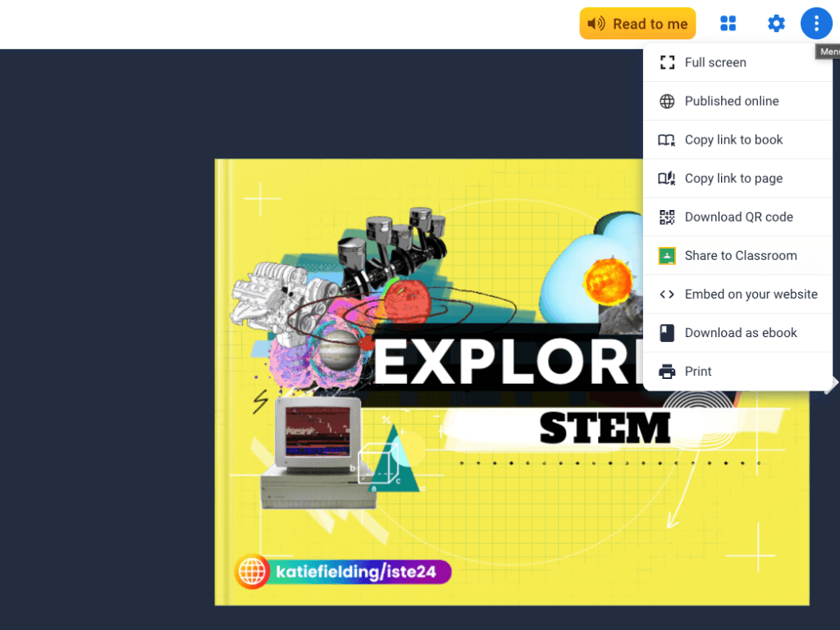
Task: Click the three-dot menu icon
Action: point(816,23)
